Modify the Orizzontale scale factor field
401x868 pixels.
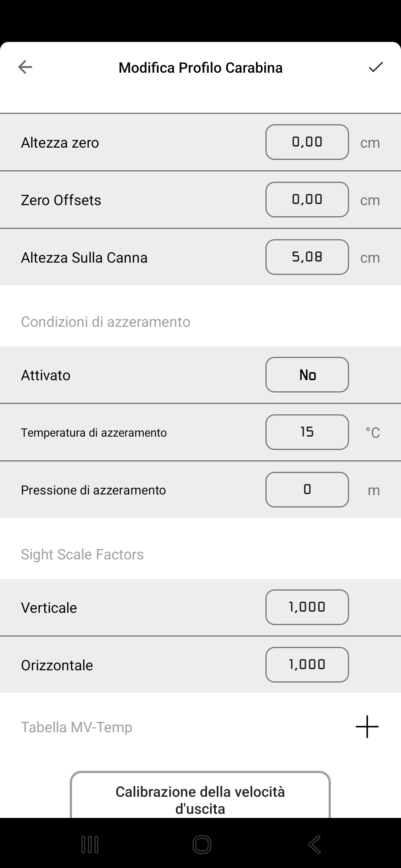307,665
